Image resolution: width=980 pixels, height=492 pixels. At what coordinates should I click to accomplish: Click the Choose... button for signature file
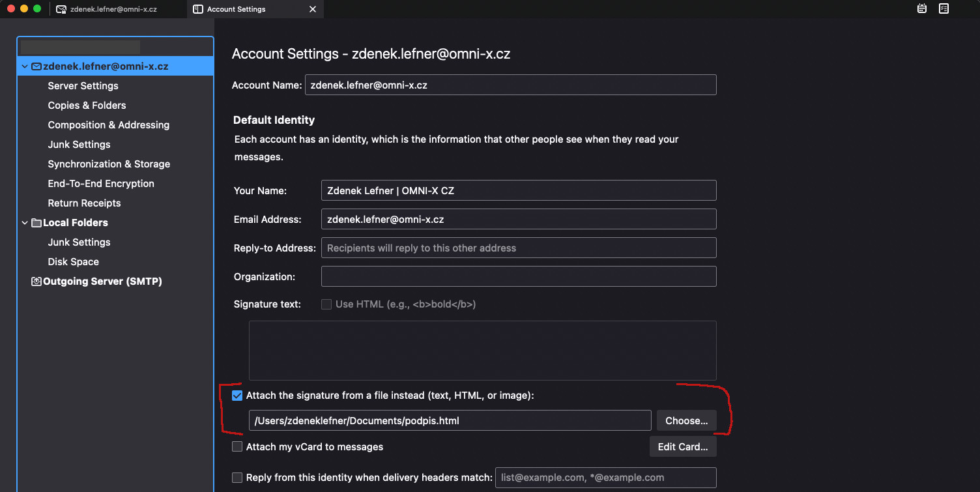point(686,421)
